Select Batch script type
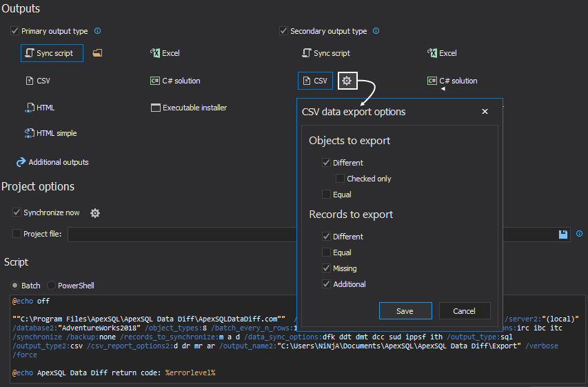588x387 pixels. 14,286
